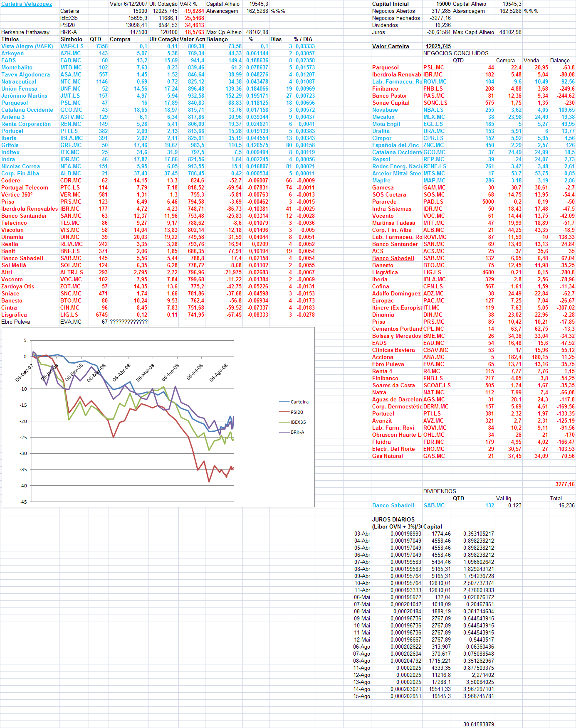Select the DIVIDENDOS heading cell
This screenshot has height=728, width=576.
(x=440, y=492)
